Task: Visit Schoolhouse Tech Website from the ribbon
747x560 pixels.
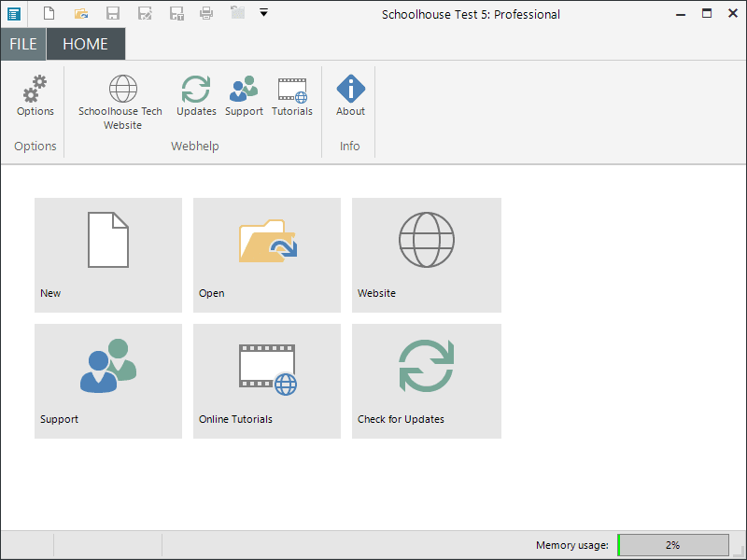Action: click(x=120, y=102)
